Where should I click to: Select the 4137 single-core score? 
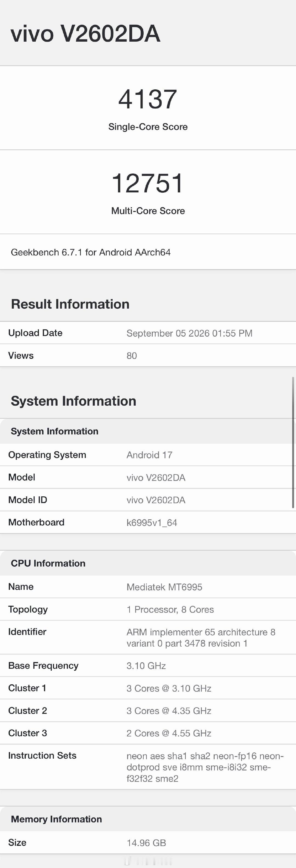(x=148, y=99)
